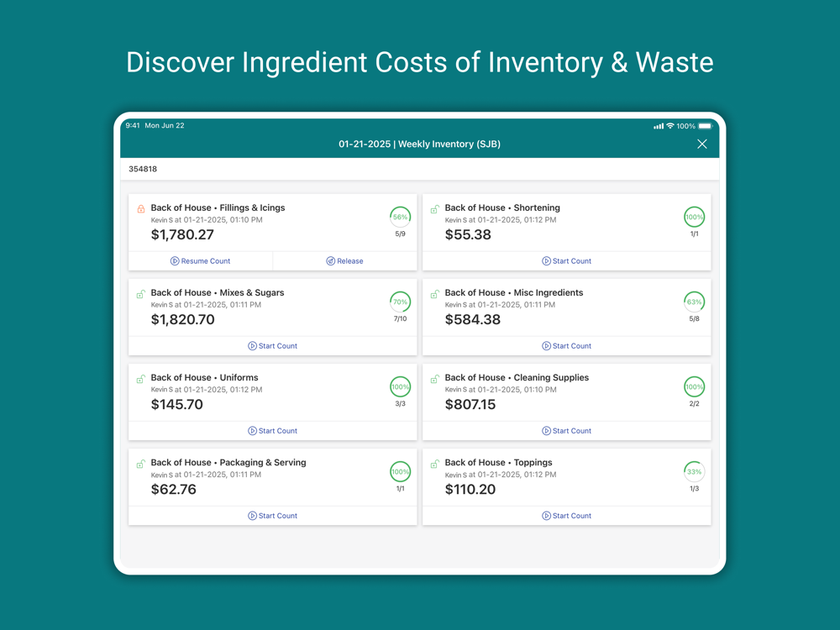The image size is (840, 630).
Task: Click the 100% progress ring on Packaging & Serving
Action: [400, 471]
